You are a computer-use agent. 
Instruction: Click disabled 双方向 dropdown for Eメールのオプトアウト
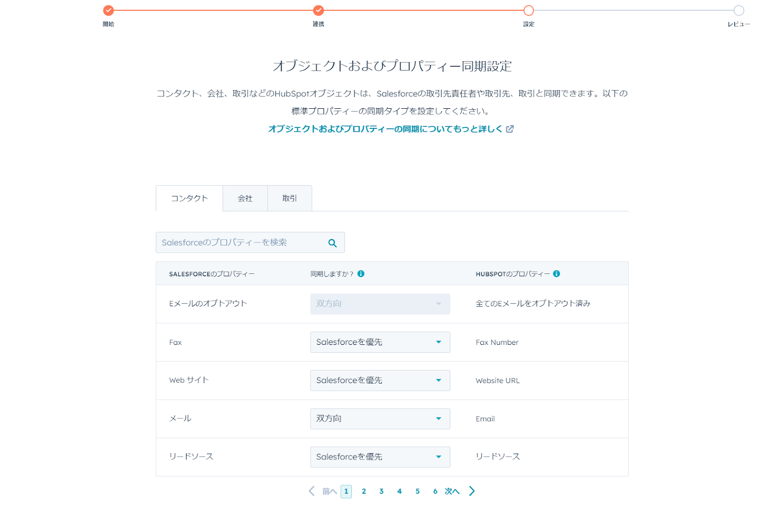pos(380,304)
